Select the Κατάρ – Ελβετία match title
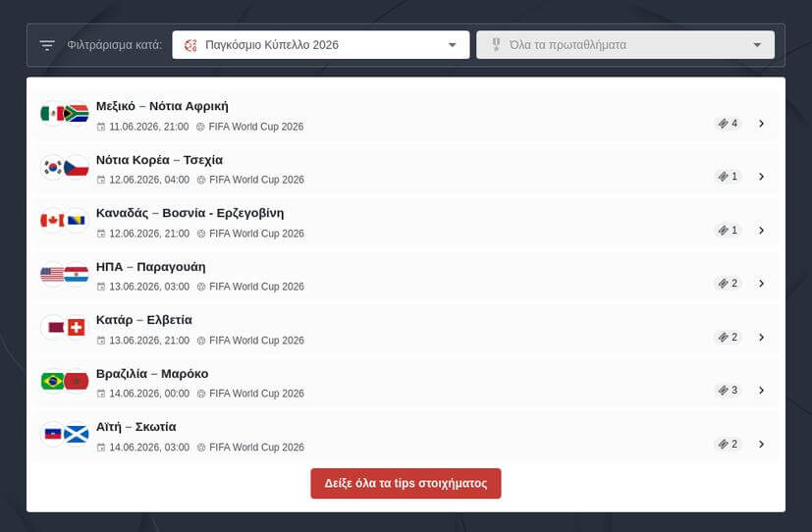Viewport: 812px width, 532px height. tap(144, 320)
